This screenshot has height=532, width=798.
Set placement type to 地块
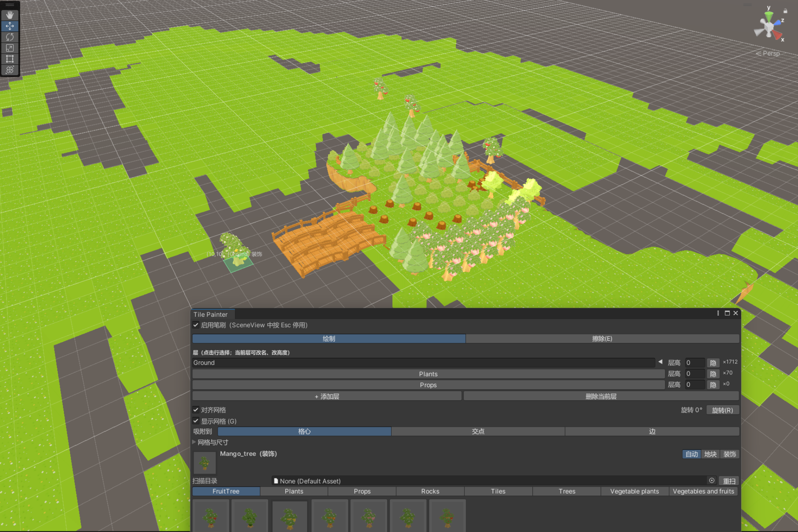[710, 454]
